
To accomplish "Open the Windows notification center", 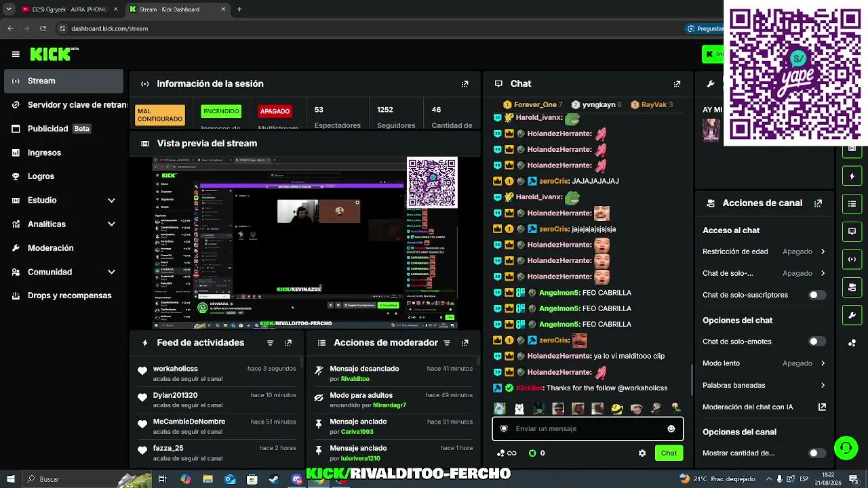I will click(854, 479).
